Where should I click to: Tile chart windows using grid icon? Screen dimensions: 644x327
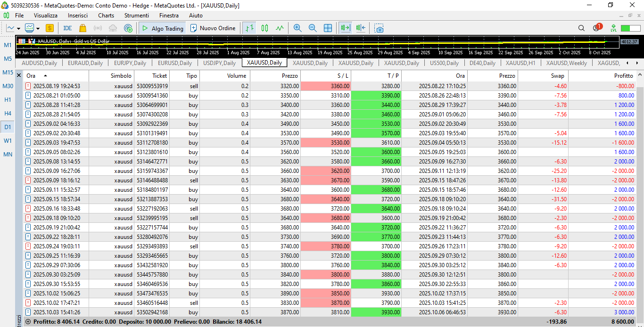328,28
